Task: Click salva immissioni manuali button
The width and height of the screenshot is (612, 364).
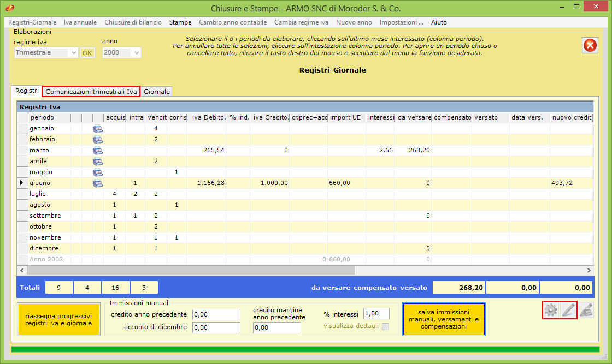Action: coord(444,319)
